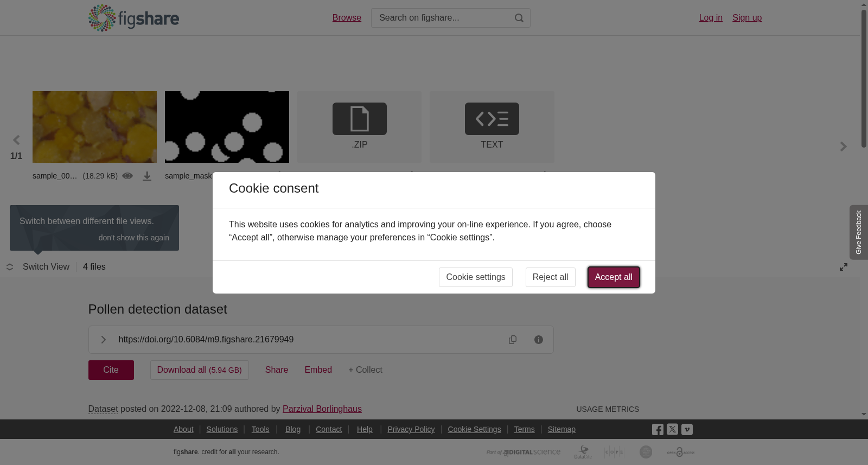This screenshot has height=465, width=868.
Task: Open Terms footer link
Action: pos(524,429)
